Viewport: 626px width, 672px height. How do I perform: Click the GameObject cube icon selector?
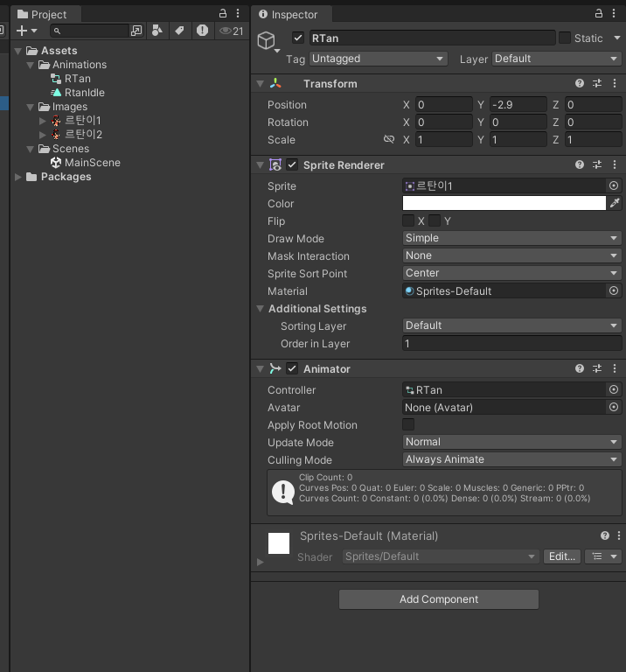pos(268,42)
